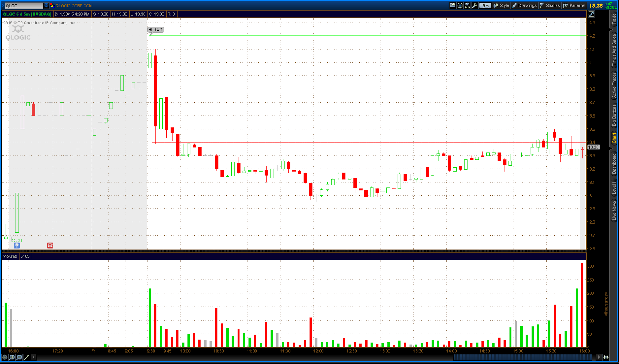
Task: Open the Dashboard side tab
Action: (x=614, y=164)
